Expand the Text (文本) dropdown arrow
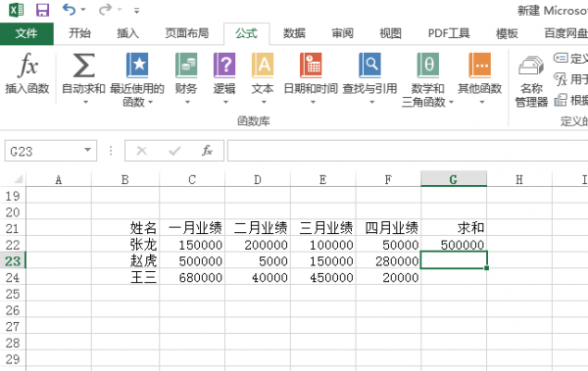Viewport: 588px width, 371px height. click(x=264, y=102)
